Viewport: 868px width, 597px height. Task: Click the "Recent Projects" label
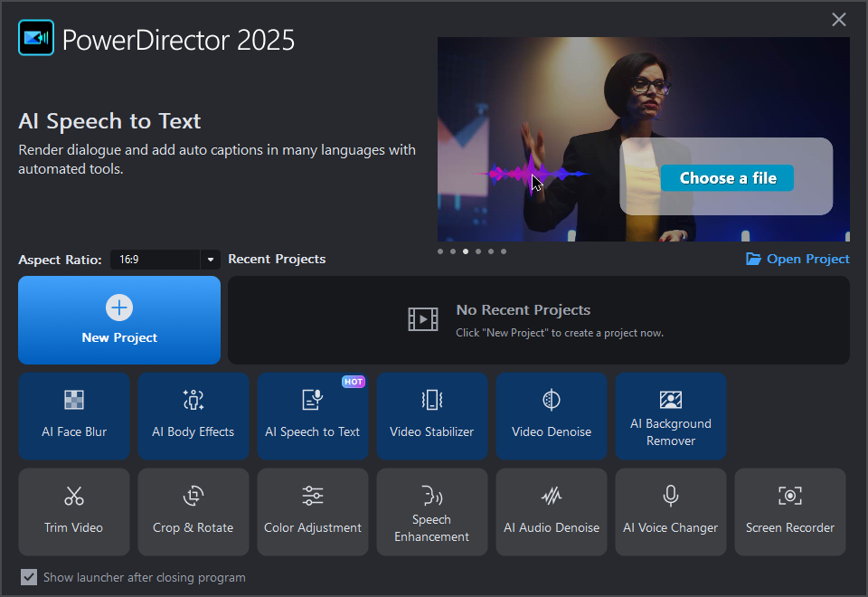[277, 259]
